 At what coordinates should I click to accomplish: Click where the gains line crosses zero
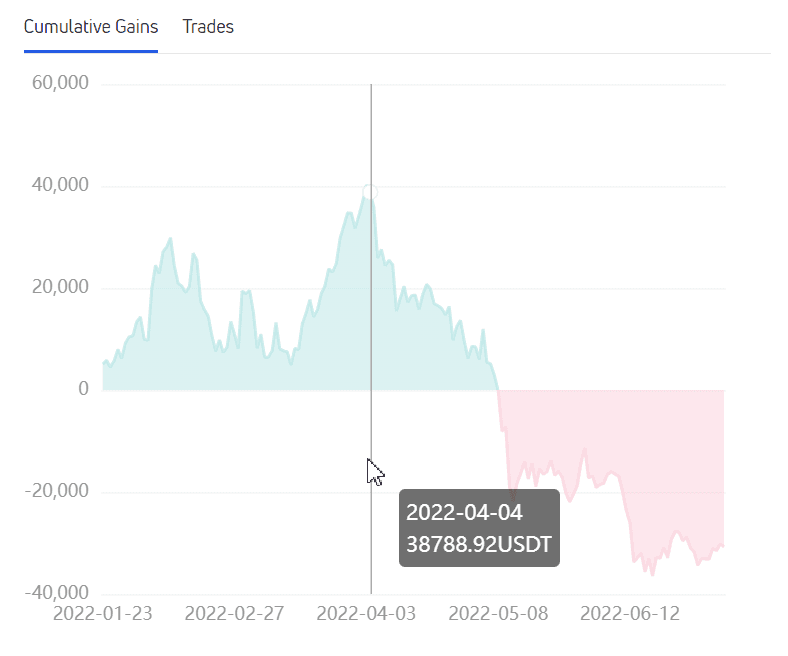click(497, 390)
